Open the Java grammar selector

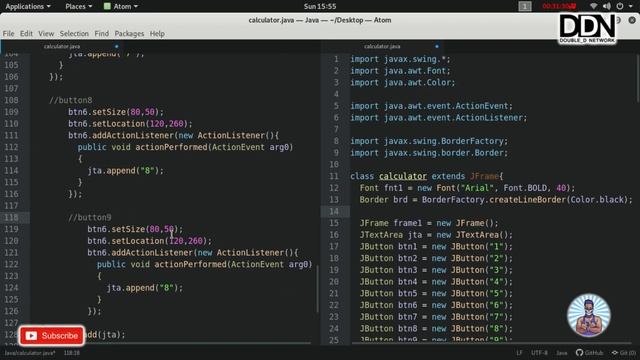click(x=562, y=353)
